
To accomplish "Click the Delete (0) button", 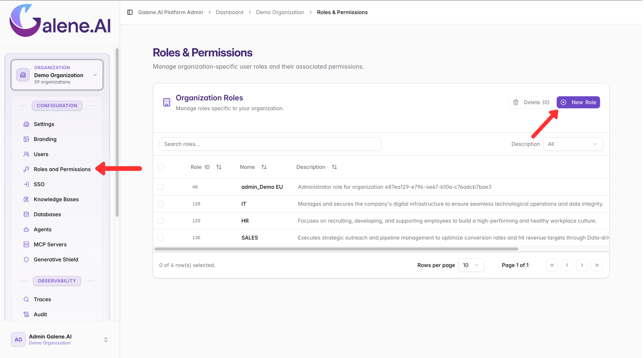I will [531, 102].
